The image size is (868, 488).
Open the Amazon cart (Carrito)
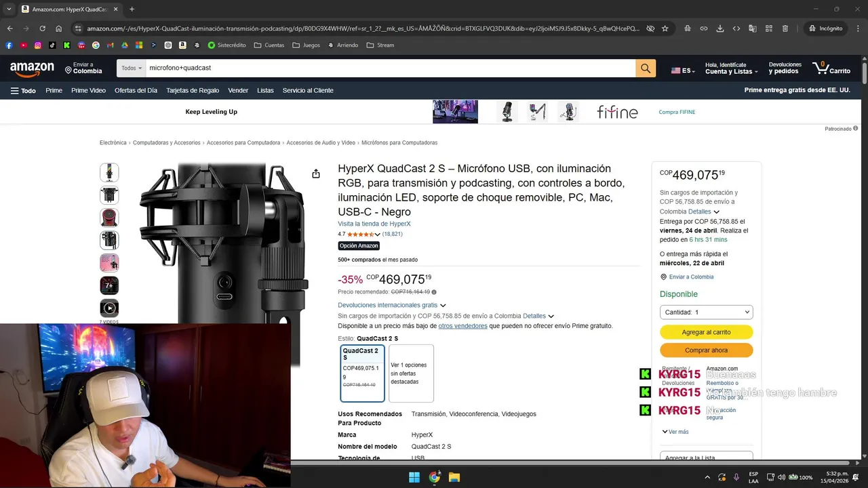click(831, 68)
